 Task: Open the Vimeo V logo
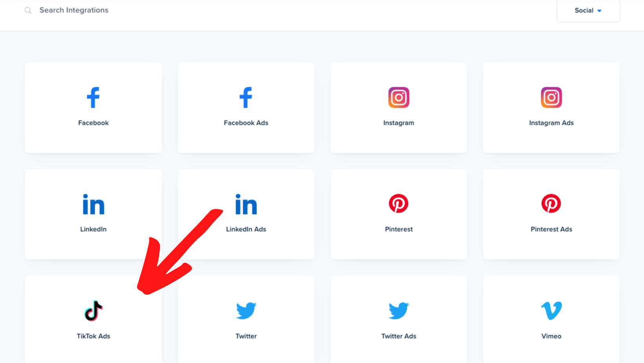point(551,311)
